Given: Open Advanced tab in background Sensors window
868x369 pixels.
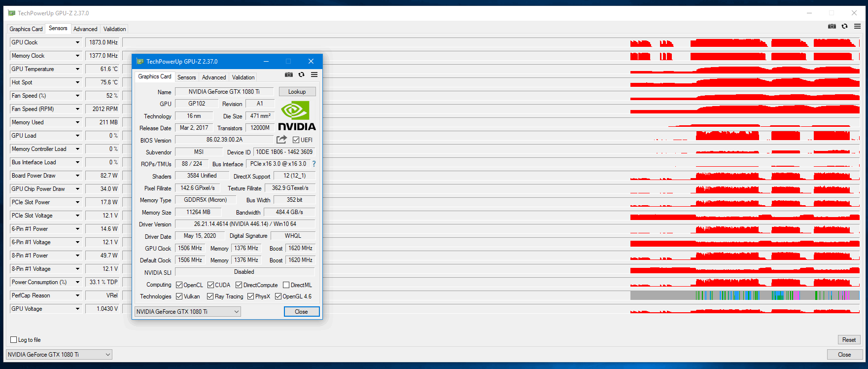Looking at the screenshot, I should point(85,29).
